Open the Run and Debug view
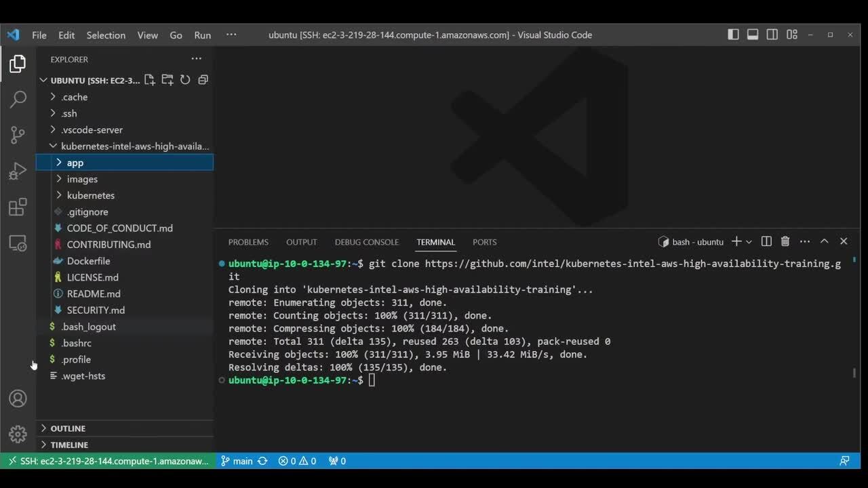The height and width of the screenshot is (488, 868). (x=18, y=171)
